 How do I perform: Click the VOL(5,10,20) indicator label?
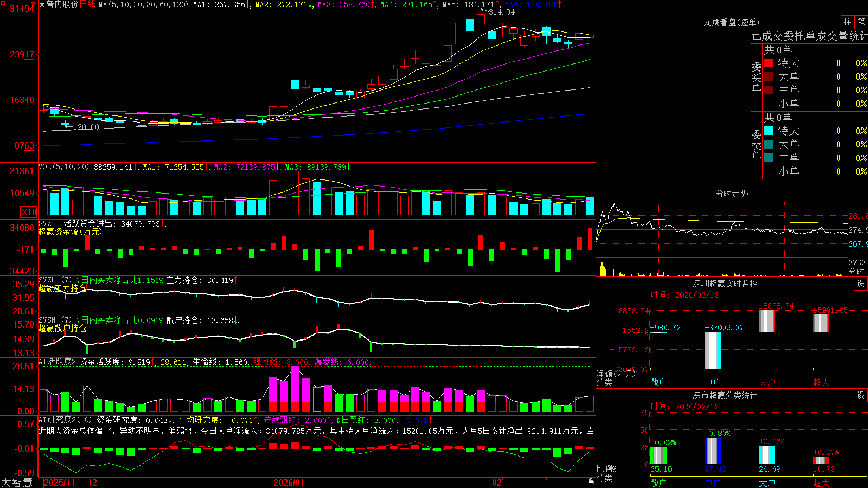[63, 167]
